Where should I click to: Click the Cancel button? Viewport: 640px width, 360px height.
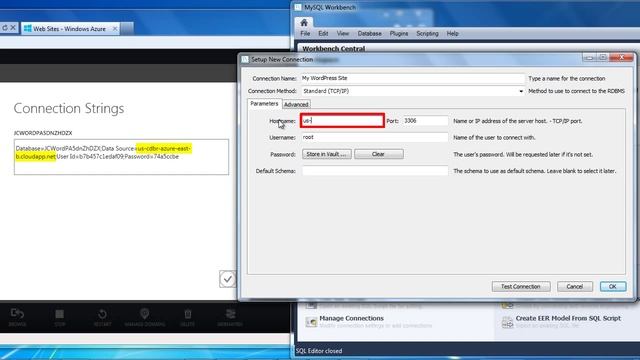pyautogui.click(x=575, y=287)
